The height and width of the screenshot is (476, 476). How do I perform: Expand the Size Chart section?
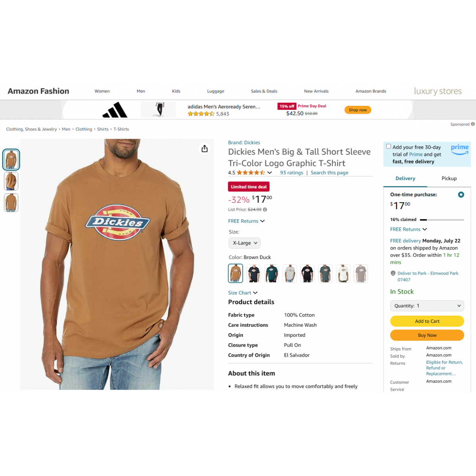[x=243, y=293]
